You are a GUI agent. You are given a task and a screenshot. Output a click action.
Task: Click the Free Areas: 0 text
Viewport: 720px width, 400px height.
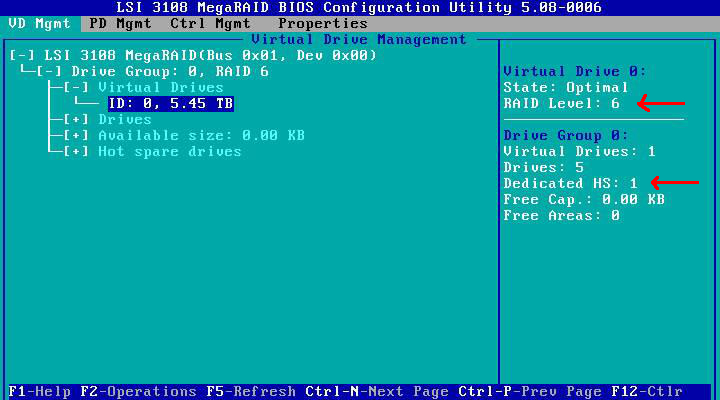click(562, 215)
